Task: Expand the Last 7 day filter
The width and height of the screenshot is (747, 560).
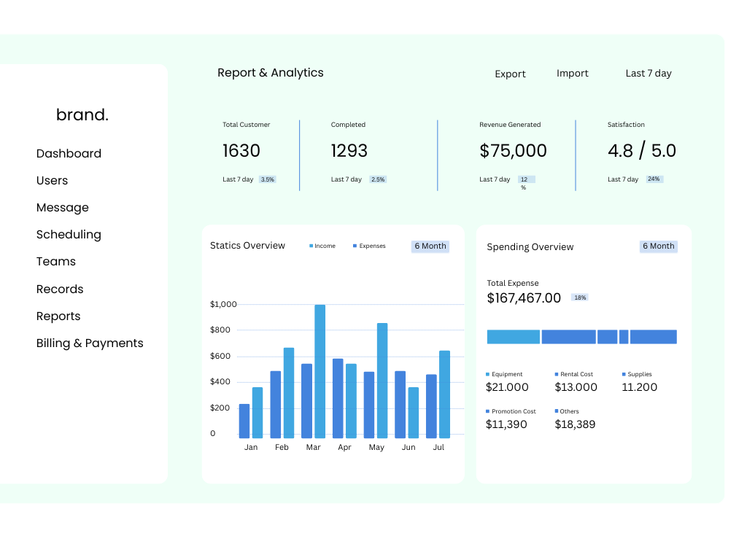Action: click(x=649, y=74)
